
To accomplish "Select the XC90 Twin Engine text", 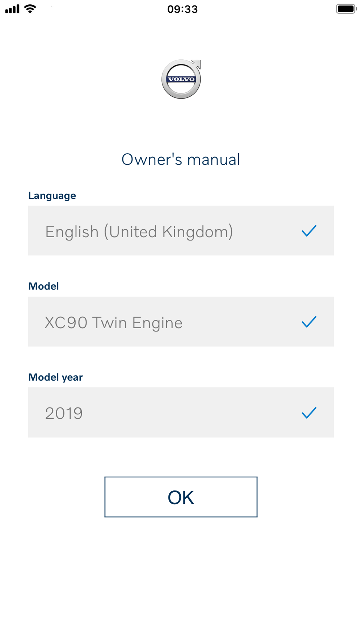I will point(113,323).
